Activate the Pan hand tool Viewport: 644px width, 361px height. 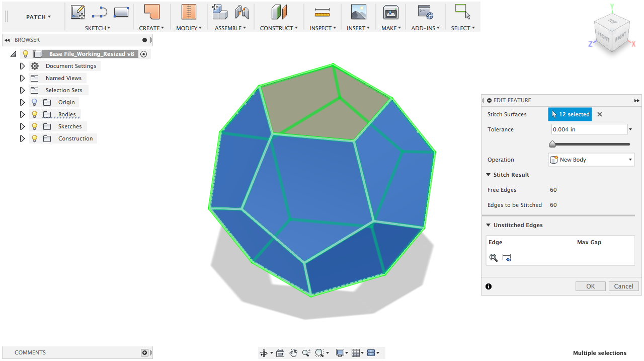coord(293,353)
